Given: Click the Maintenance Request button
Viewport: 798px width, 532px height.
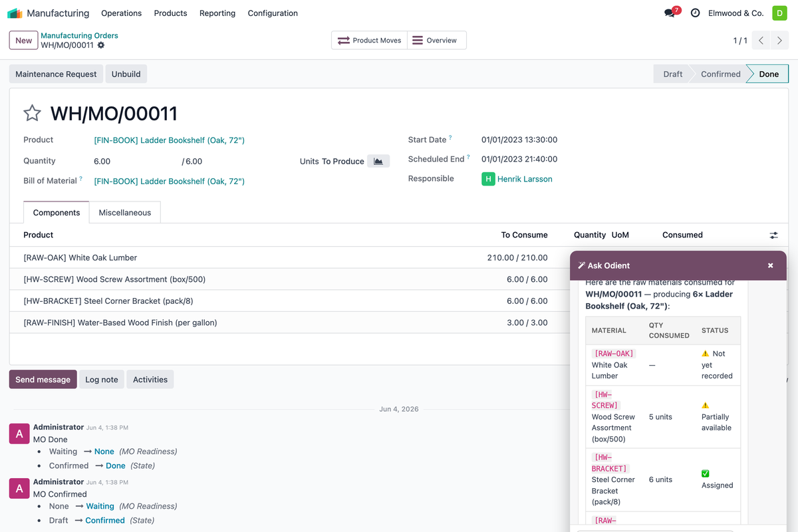Looking at the screenshot, I should [56, 74].
